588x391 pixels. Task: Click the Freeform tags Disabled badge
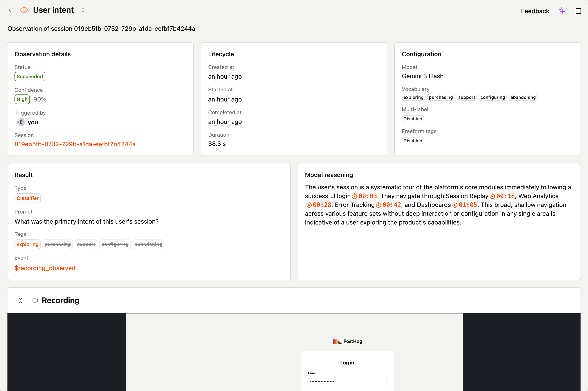click(x=413, y=141)
